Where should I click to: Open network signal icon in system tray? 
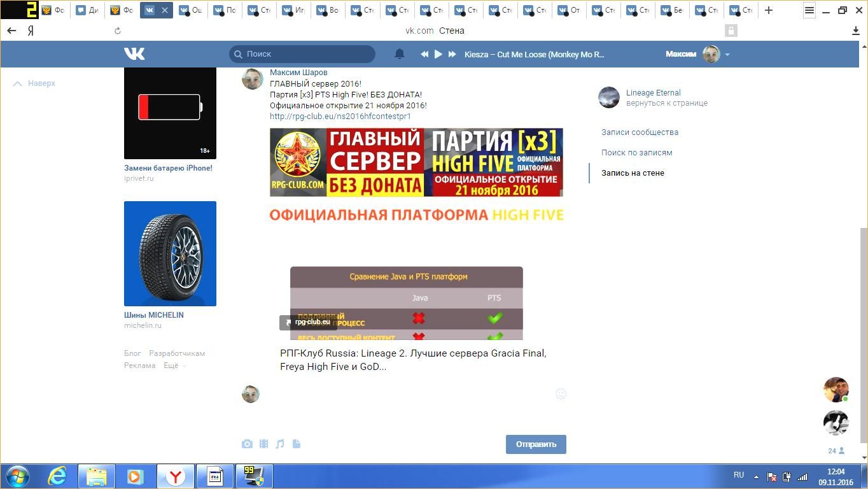[802, 476]
